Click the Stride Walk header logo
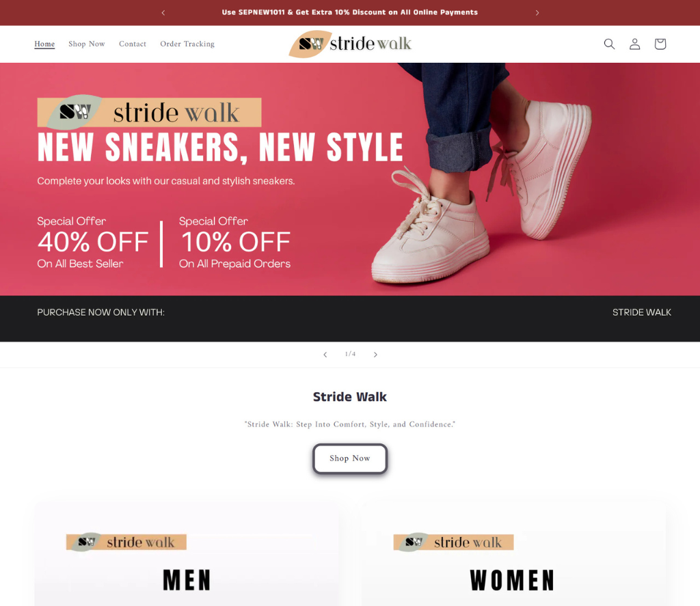This screenshot has height=606, width=700. click(350, 44)
